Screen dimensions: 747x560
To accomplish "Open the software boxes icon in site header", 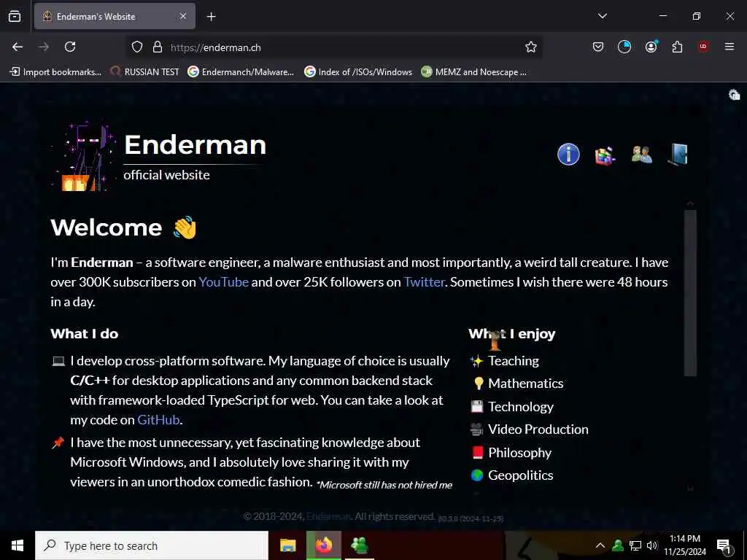I will coord(605,155).
